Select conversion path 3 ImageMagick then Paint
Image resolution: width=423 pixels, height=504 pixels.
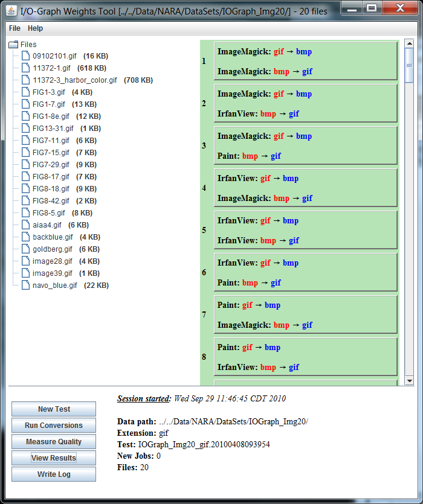(306, 145)
